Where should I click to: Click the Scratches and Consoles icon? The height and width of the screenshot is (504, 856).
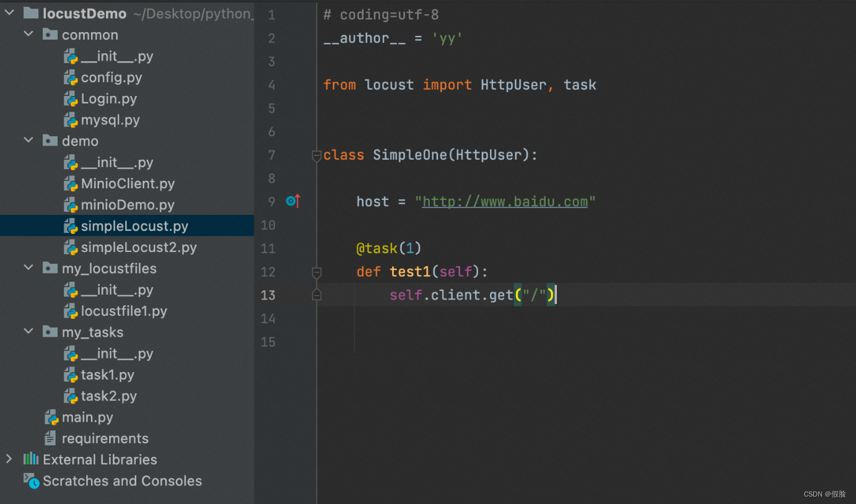coord(31,480)
